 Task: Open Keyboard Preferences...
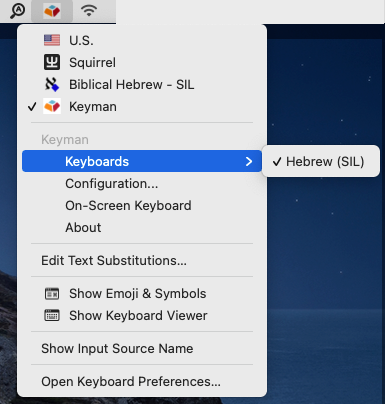point(142,381)
